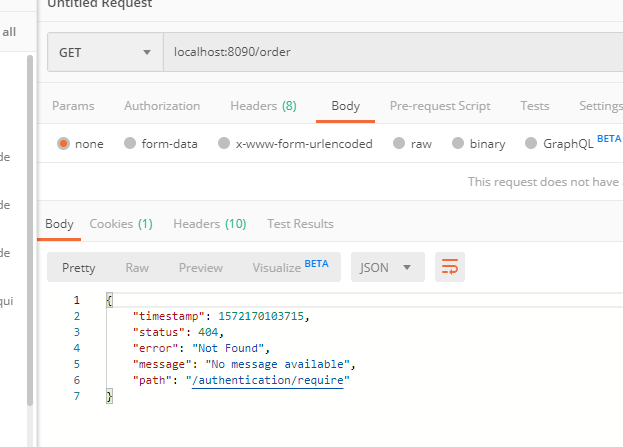Open request Headers (8) tab
The image size is (623, 447).
point(263,106)
